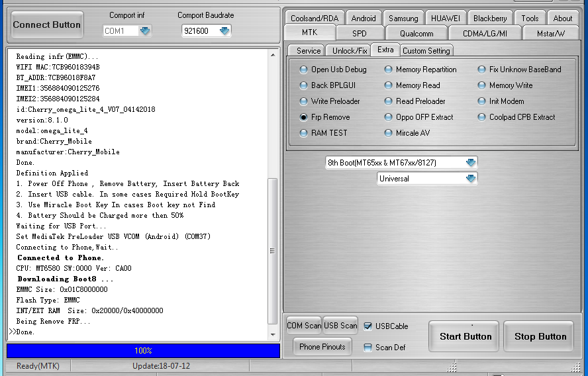Screen dimensions: 588x376
Task: Select the Mircale AV option
Action: pos(407,133)
